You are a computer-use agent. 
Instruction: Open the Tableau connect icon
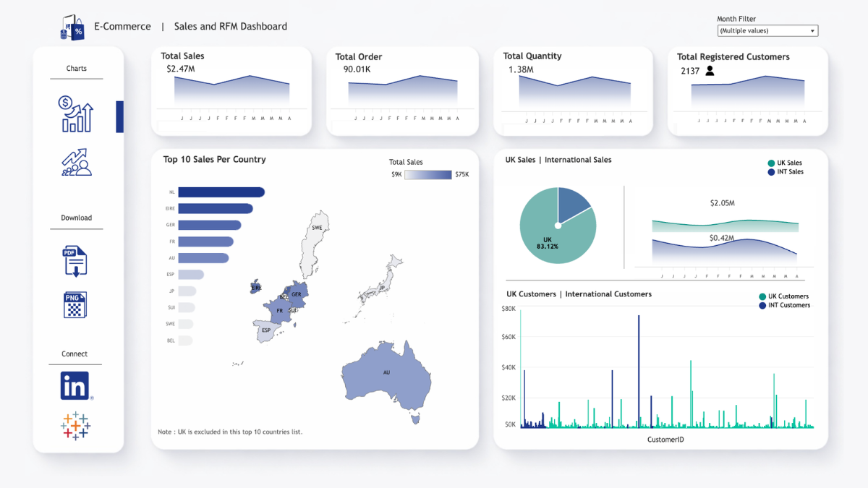(75, 427)
